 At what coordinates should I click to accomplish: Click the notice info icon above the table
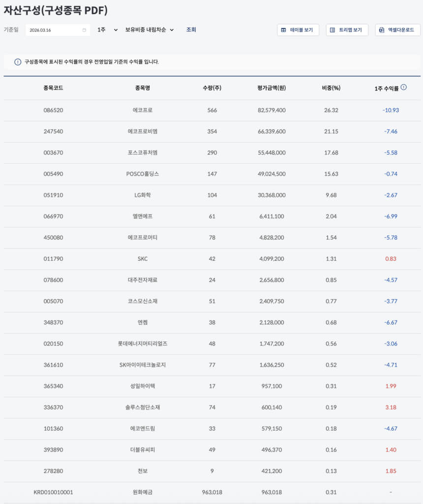click(x=18, y=62)
